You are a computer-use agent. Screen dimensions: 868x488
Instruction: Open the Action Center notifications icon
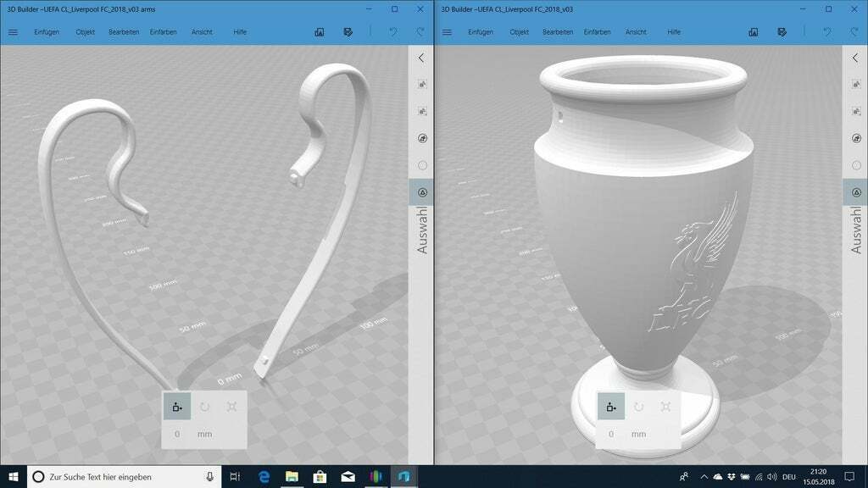(x=849, y=476)
